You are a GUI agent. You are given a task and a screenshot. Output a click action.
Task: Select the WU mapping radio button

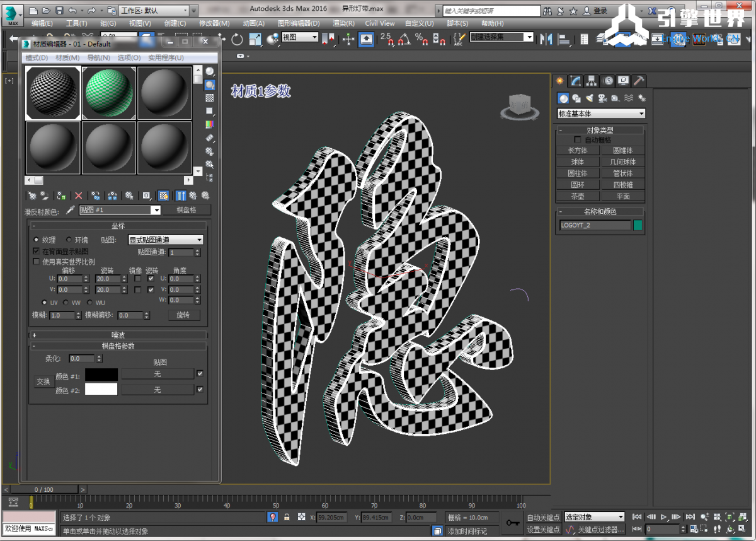coord(89,303)
